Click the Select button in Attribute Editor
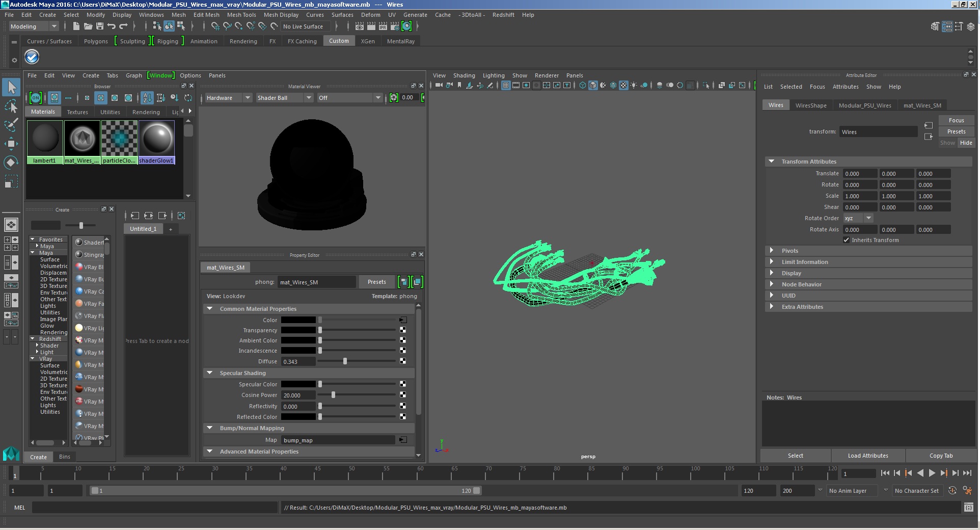The width and height of the screenshot is (980, 530). point(795,456)
